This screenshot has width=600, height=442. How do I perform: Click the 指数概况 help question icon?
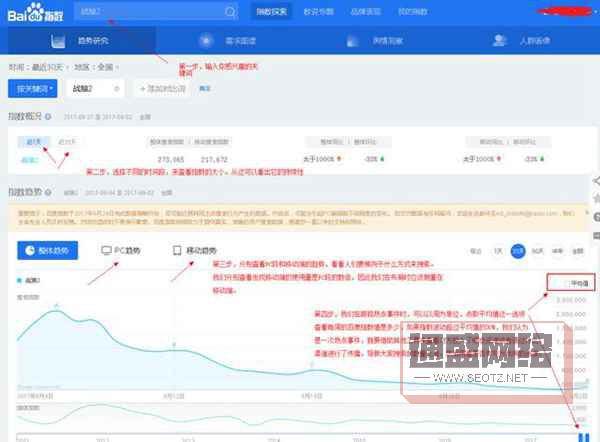tap(48, 117)
